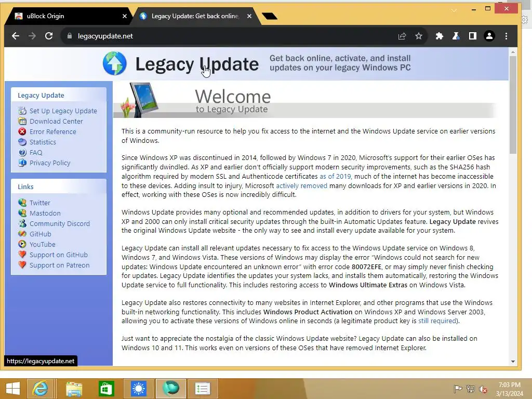Open the GitHub text link
The height and width of the screenshot is (399, 532).
coord(41,234)
